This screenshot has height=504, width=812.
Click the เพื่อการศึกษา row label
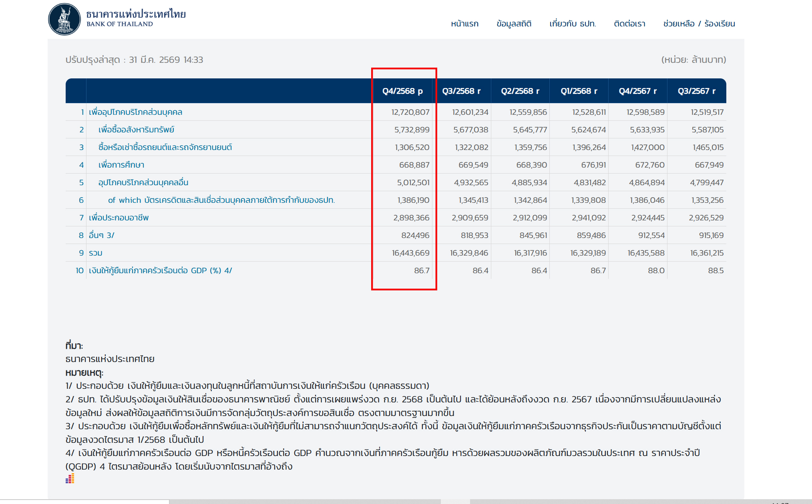tap(121, 165)
